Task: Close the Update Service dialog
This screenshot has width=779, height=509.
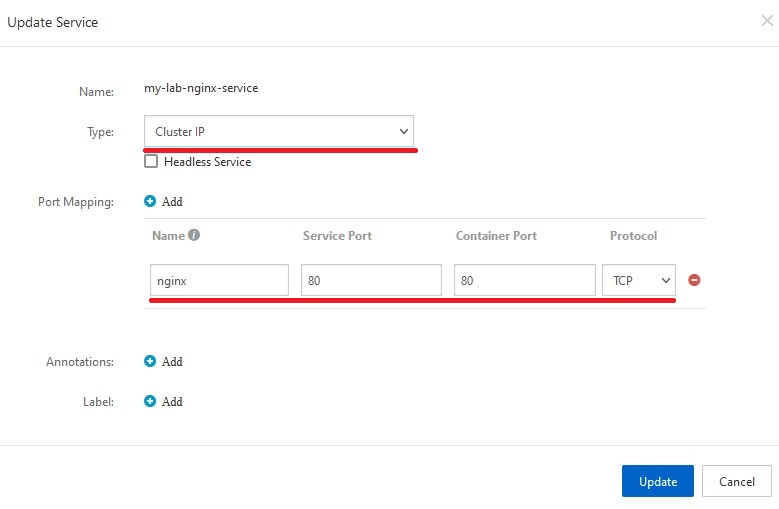Action: pos(767,21)
